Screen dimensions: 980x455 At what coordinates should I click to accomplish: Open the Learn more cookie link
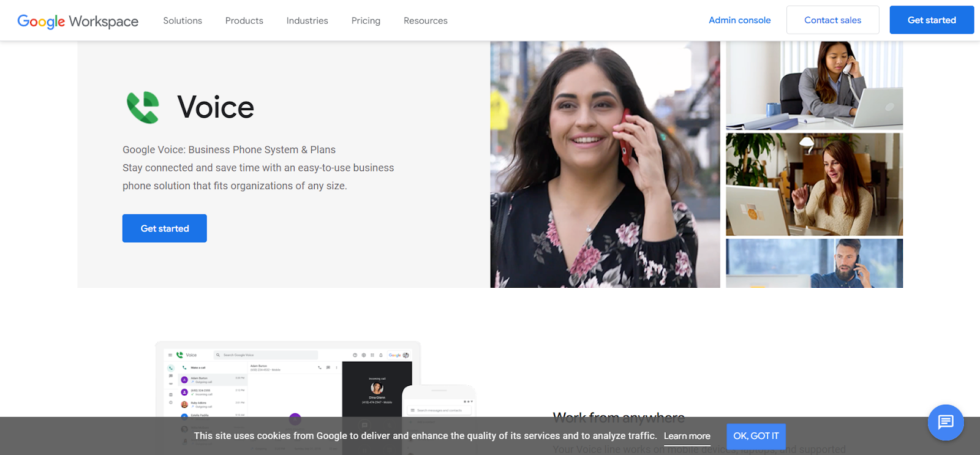click(687, 436)
